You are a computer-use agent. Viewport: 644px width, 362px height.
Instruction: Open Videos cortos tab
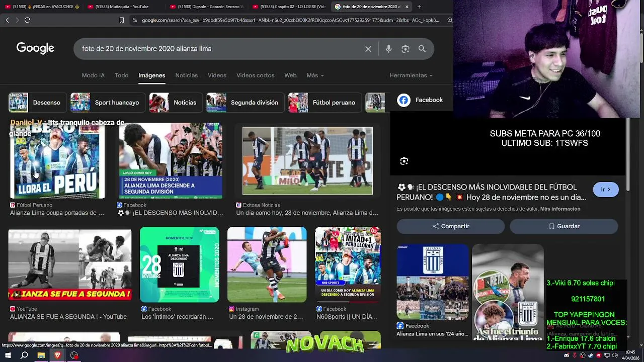click(x=255, y=75)
